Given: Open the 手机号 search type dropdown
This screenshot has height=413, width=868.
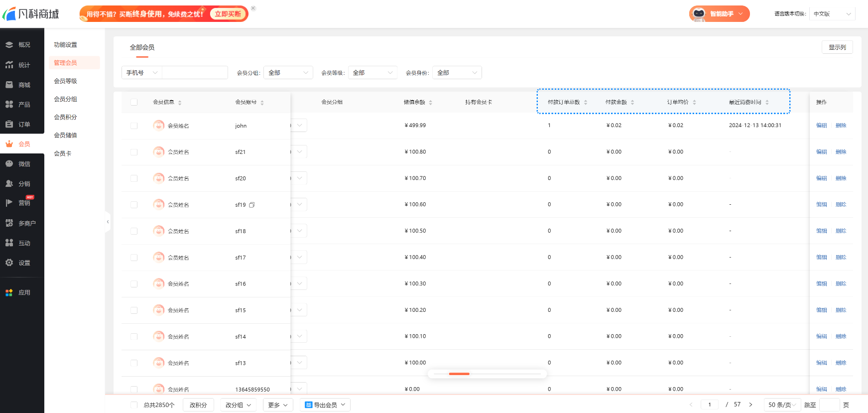Looking at the screenshot, I should (142, 73).
